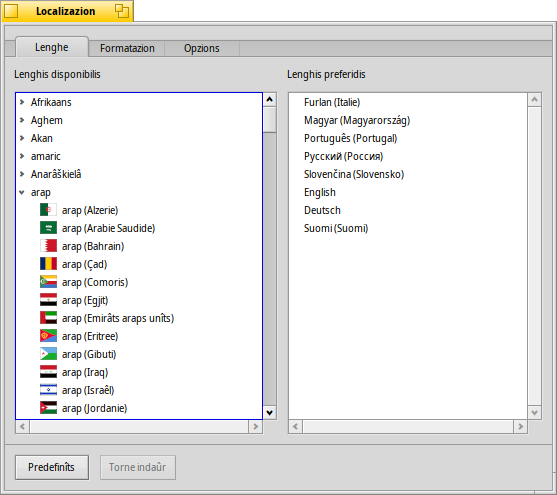Viewport: 557px width, 495px height.
Task: Select the arap (Israêl) entry
Action: pyautogui.click(x=139, y=390)
